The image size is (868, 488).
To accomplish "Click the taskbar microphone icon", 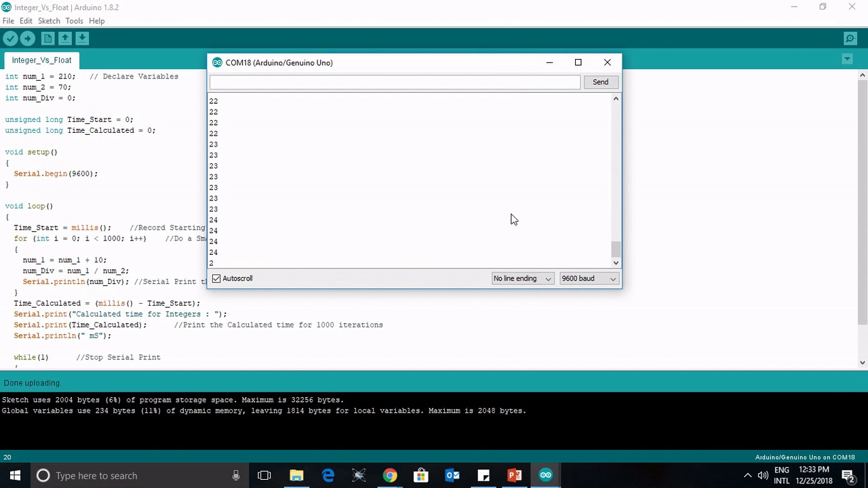I will tap(236, 476).
